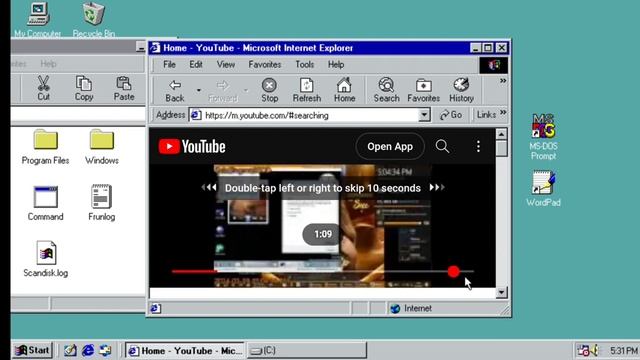Click the Start button
The image size is (640, 360).
32,350
